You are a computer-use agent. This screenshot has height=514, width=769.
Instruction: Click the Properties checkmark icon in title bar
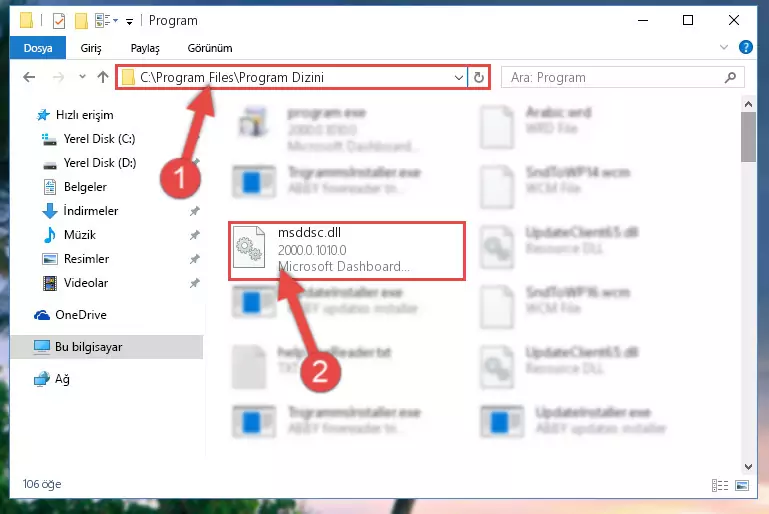click(x=59, y=21)
